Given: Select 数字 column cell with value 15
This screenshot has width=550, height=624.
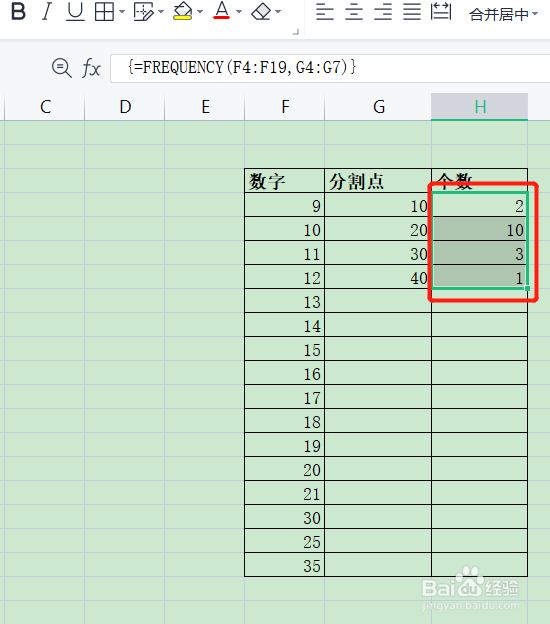Looking at the screenshot, I should click(x=285, y=349).
